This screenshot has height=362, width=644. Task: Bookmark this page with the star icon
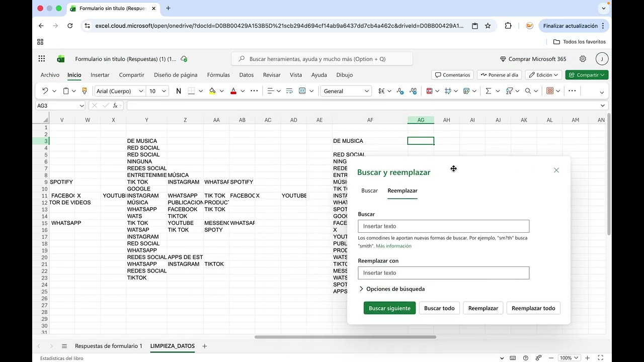tap(488, 26)
